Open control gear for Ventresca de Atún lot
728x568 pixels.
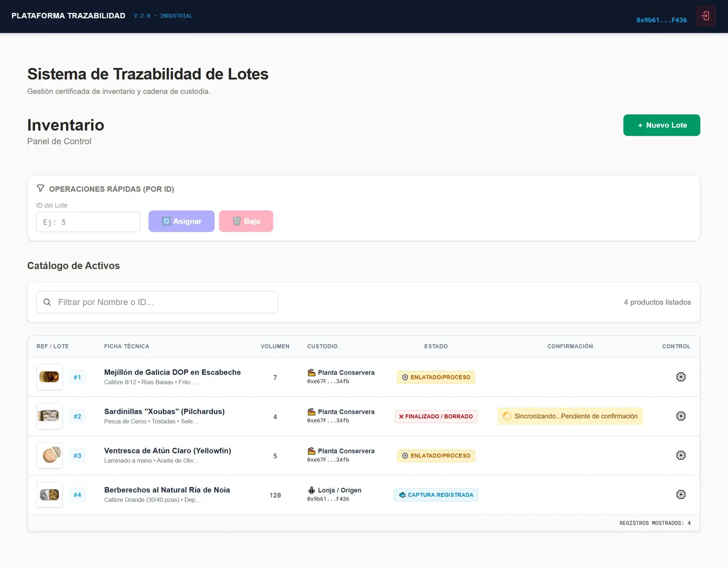(681, 455)
